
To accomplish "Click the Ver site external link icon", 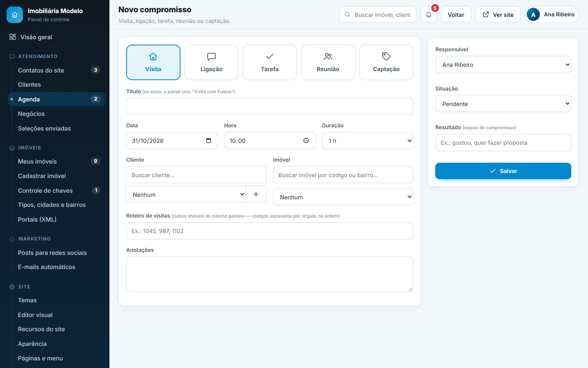I will tap(486, 14).
